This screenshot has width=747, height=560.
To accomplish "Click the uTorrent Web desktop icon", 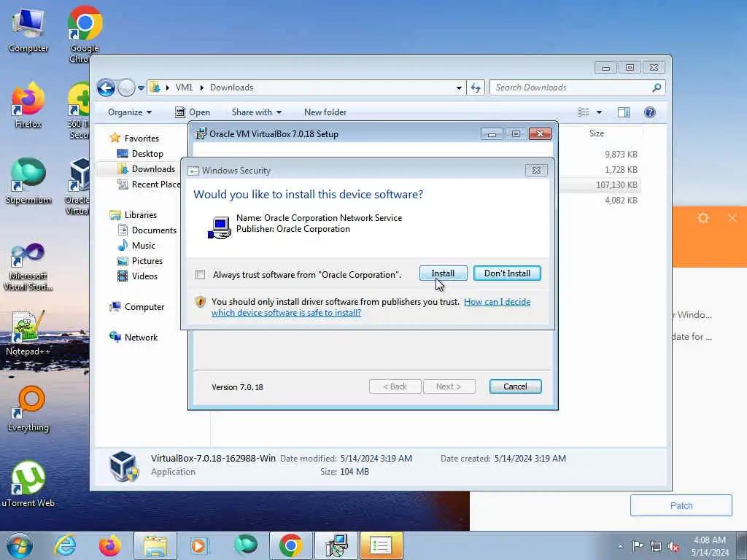I will click(x=28, y=485).
